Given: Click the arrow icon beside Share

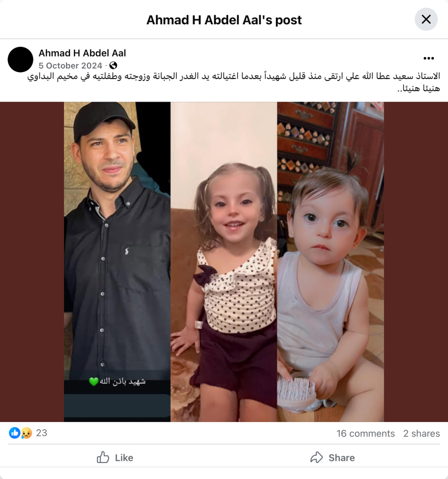Looking at the screenshot, I should 317,457.
